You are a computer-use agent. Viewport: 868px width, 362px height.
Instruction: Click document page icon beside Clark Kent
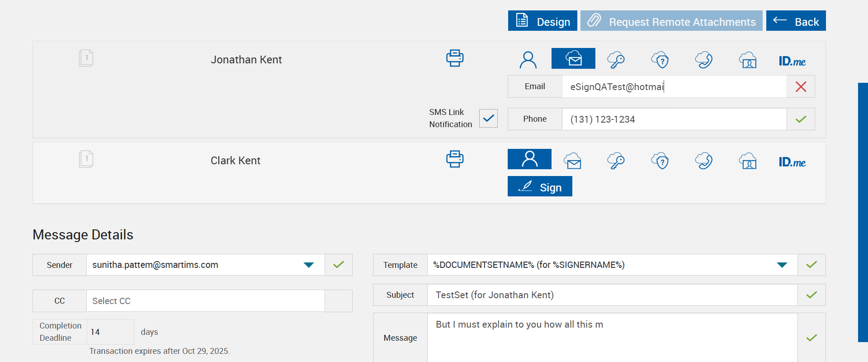pos(86,159)
